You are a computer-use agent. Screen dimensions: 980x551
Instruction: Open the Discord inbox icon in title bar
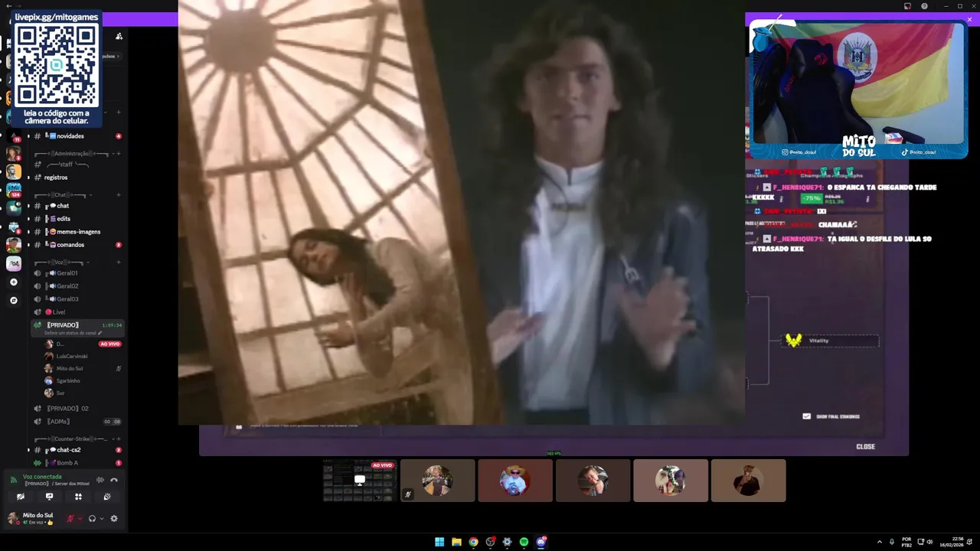[x=907, y=6]
